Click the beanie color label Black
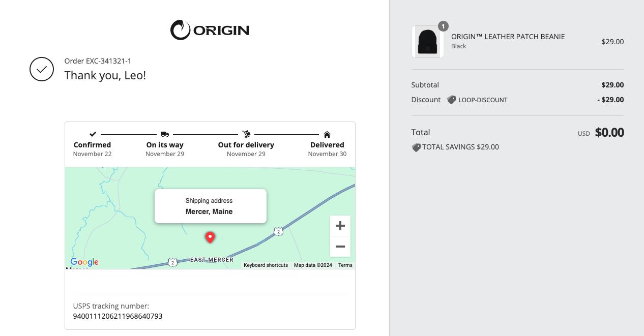The width and height of the screenshot is (644, 336). [x=459, y=46]
